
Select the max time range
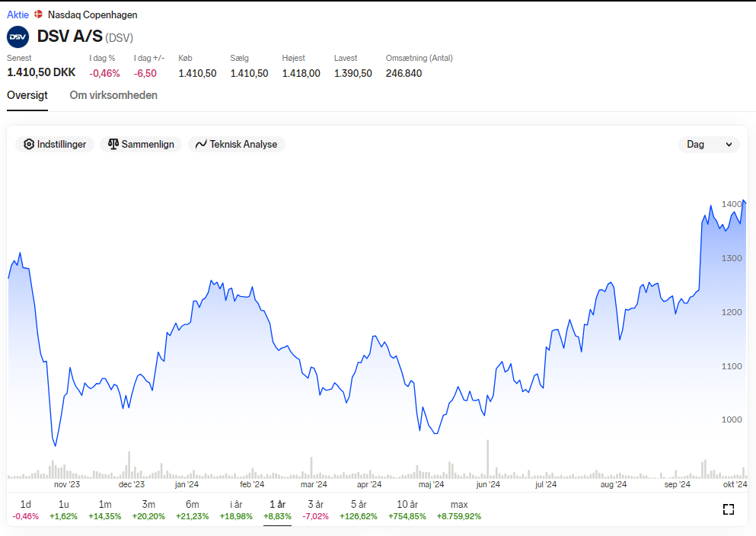(459, 510)
